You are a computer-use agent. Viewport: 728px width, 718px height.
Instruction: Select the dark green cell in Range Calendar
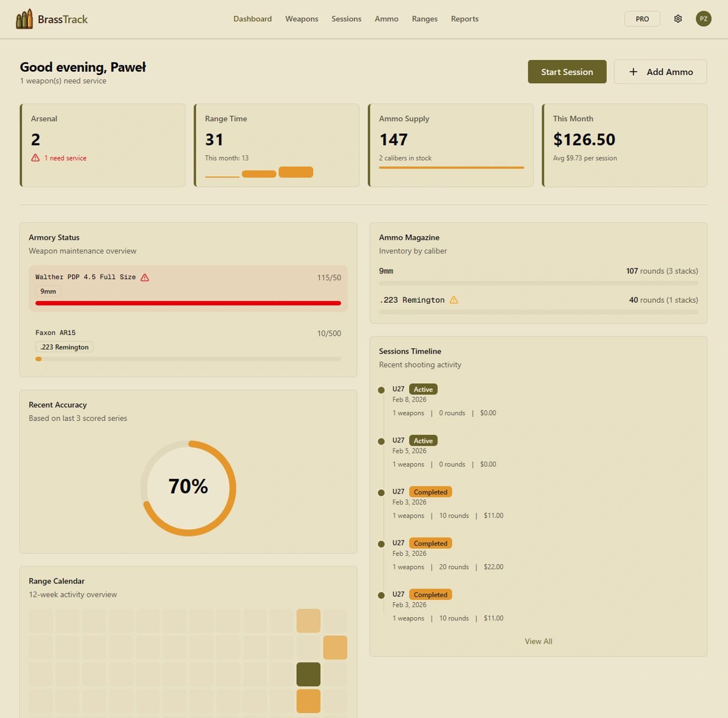[308, 673]
